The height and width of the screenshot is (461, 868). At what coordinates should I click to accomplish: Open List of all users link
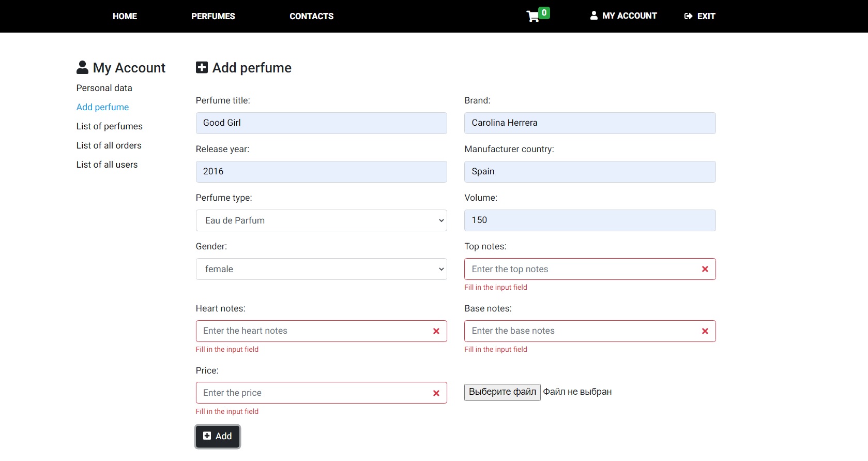coord(107,165)
